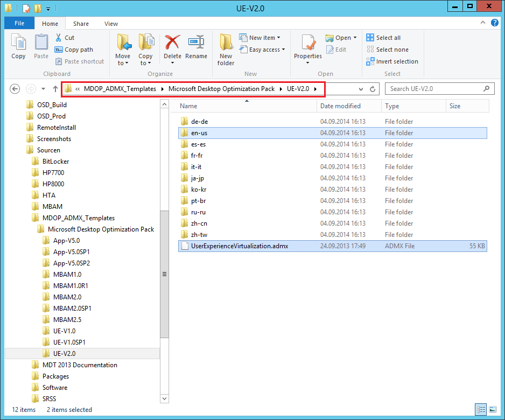Sort by the Size column header
The image size is (505, 420).
coord(468,106)
